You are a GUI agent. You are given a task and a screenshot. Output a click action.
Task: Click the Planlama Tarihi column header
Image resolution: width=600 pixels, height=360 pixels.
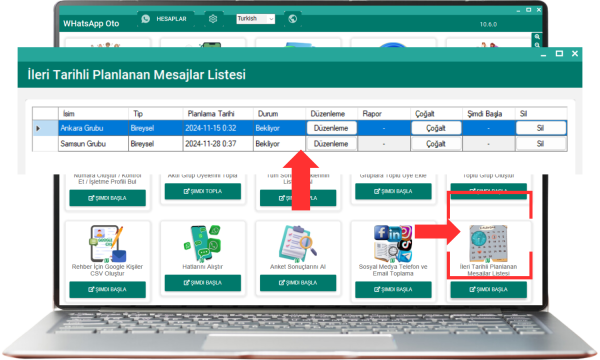coord(218,114)
